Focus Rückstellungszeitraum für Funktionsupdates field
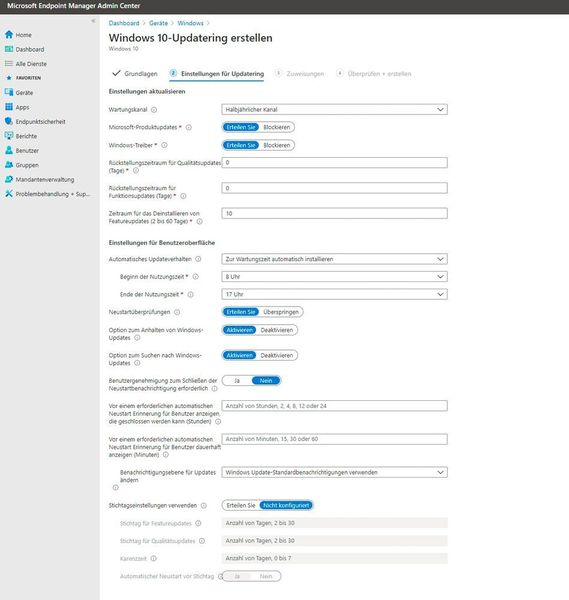The image size is (569, 600). point(334,188)
